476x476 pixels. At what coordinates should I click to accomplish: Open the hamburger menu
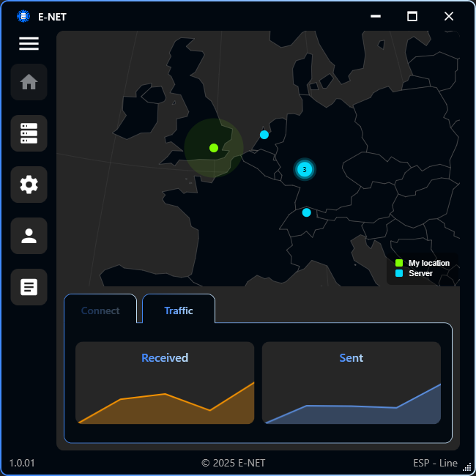pos(29,43)
